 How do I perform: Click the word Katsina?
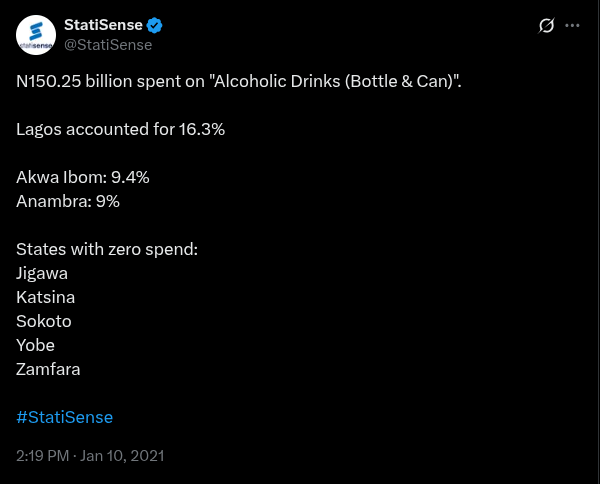coord(46,297)
